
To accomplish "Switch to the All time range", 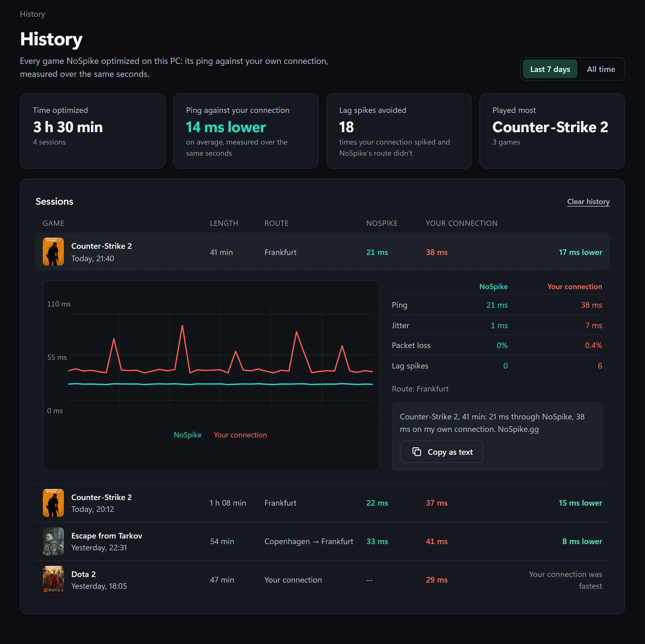I will (x=601, y=69).
